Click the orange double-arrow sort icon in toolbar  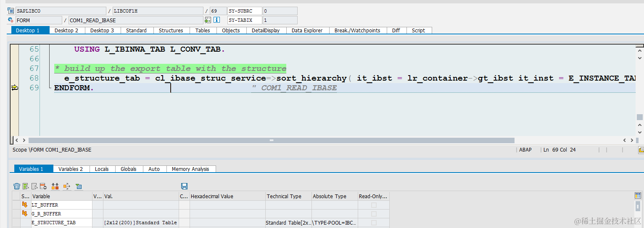click(55, 186)
